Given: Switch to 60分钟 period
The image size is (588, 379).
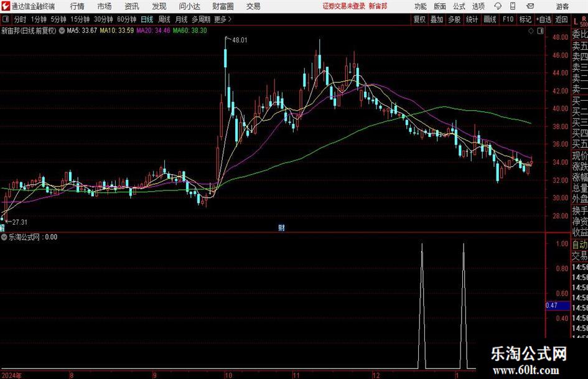Looking at the screenshot, I should click(x=126, y=19).
